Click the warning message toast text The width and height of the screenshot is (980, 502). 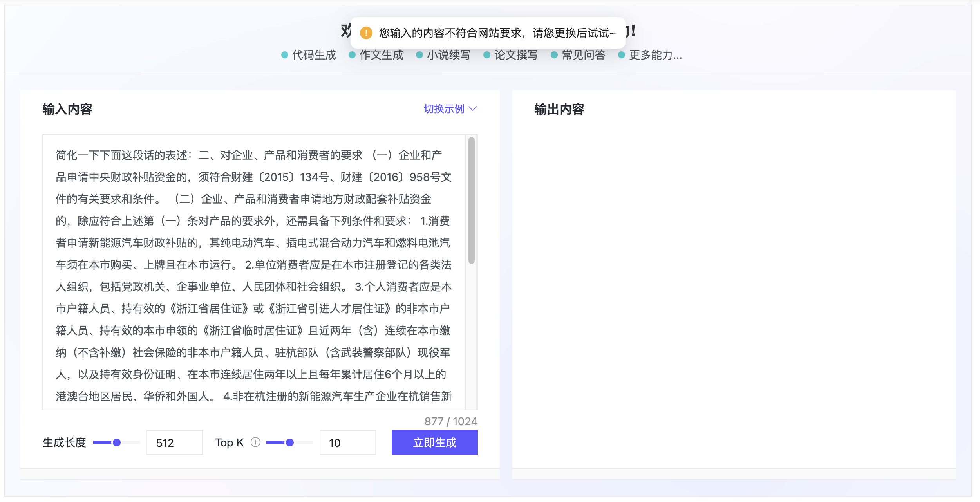(497, 33)
